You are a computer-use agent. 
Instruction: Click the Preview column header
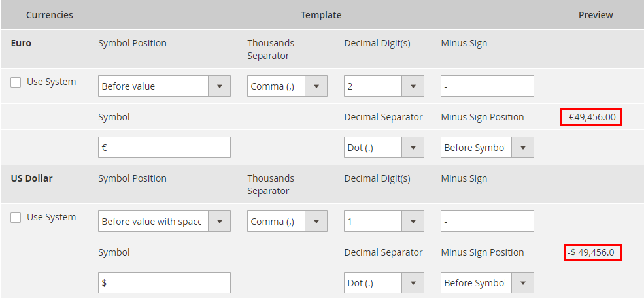[x=596, y=15]
